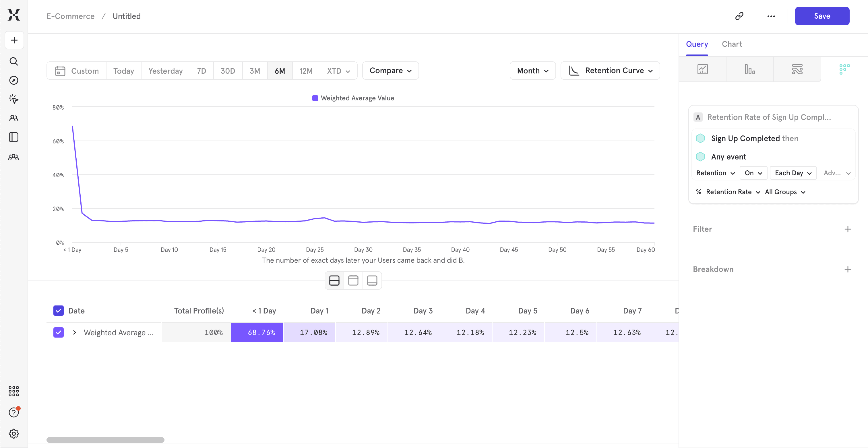Image resolution: width=868 pixels, height=448 pixels.
Task: Uncheck the Date header checkbox in the table
Action: click(58, 310)
